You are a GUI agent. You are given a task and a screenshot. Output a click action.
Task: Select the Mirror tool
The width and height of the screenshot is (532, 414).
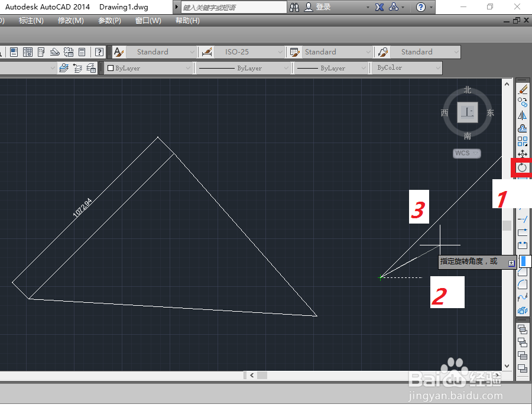523,115
